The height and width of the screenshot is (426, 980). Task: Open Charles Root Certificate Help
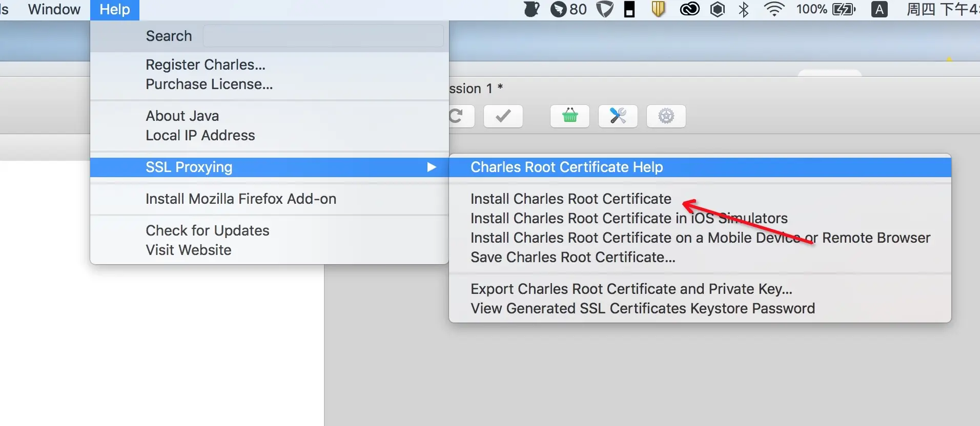[x=700, y=167]
